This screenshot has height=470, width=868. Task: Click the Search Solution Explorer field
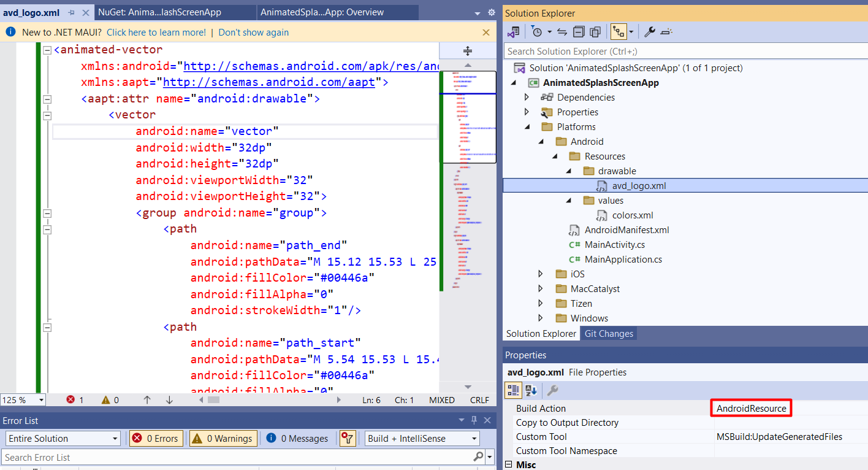point(683,52)
